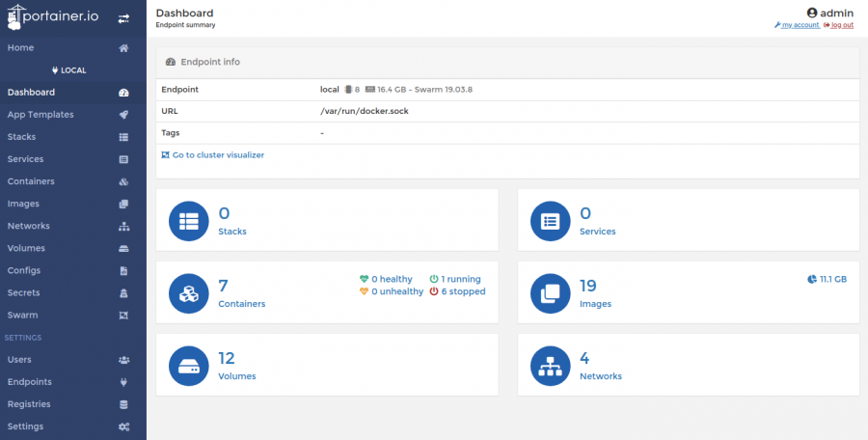The width and height of the screenshot is (868, 440).
Task: Click the Images stacked squares circle icon
Action: [x=551, y=293]
